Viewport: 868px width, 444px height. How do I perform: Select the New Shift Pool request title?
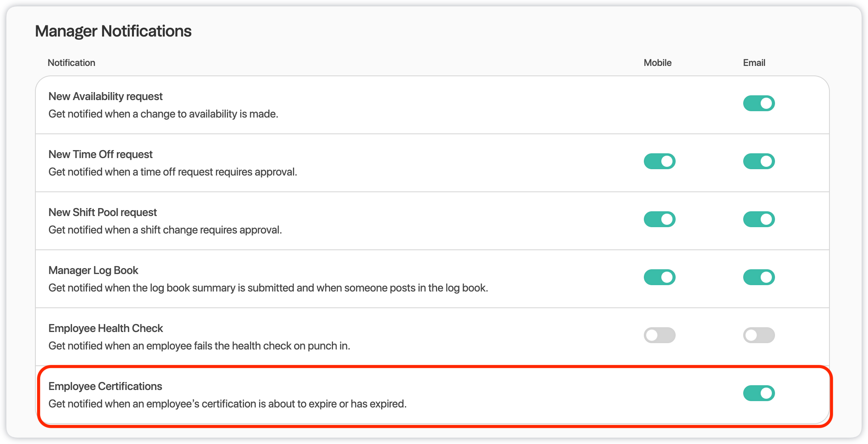[103, 212]
